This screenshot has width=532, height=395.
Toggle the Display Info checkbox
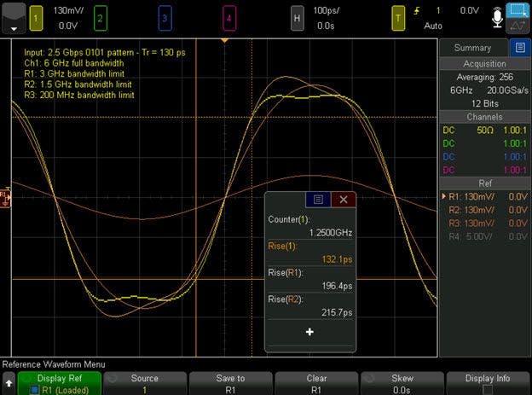(488, 390)
